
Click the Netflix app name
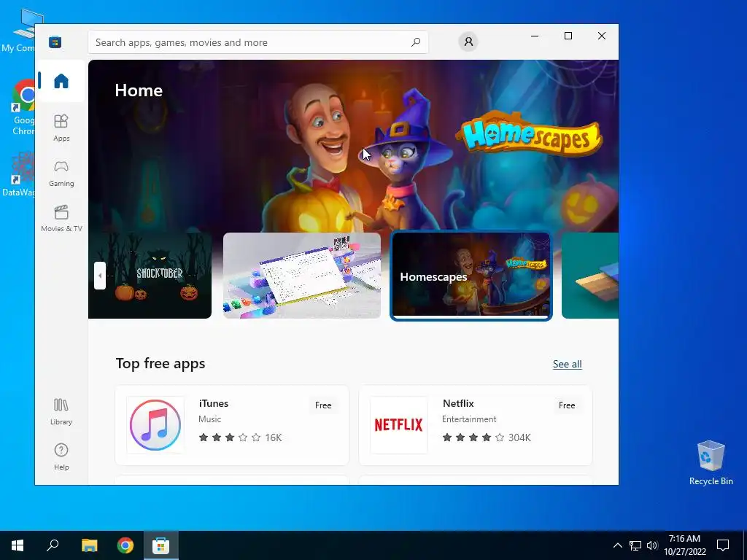pyautogui.click(x=458, y=403)
